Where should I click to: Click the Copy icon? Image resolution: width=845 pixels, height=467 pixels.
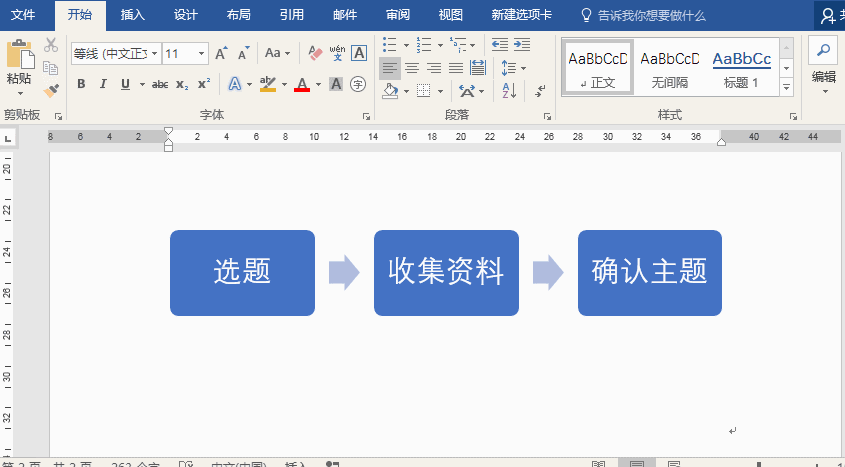click(x=51, y=68)
